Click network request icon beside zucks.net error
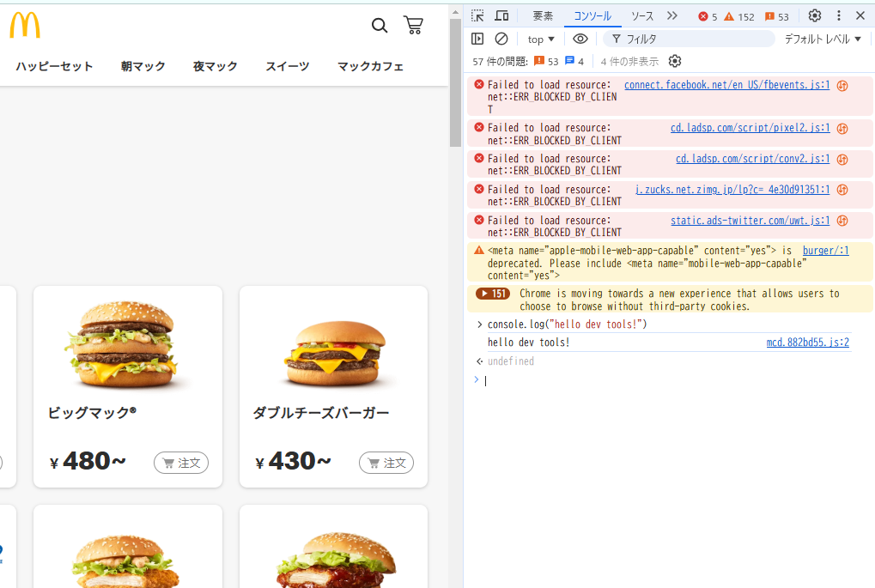Image resolution: width=875 pixels, height=588 pixels. 842,190
